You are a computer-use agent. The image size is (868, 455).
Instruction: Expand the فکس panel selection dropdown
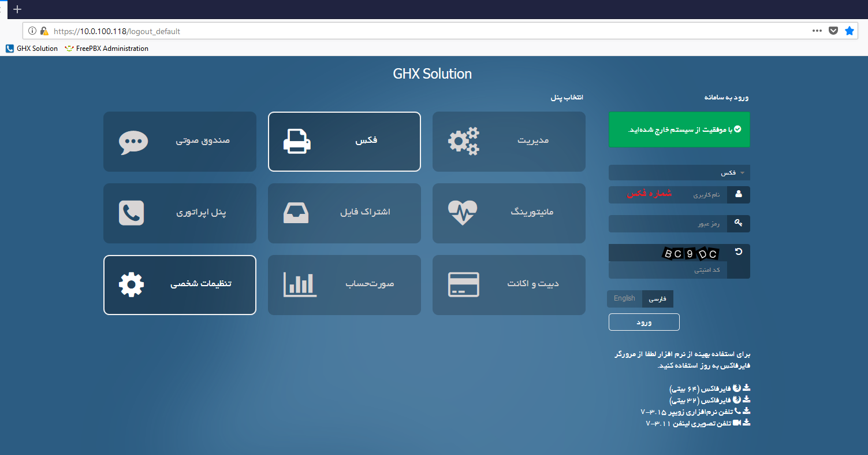pyautogui.click(x=679, y=173)
